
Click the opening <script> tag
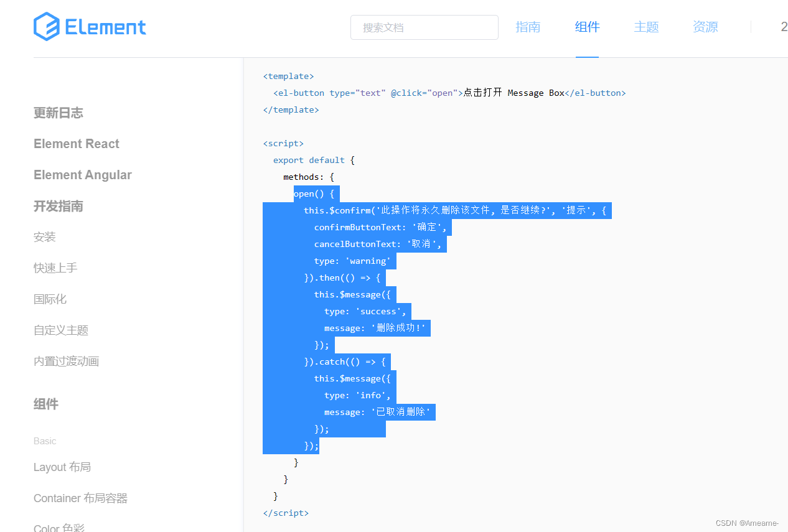tap(283, 143)
